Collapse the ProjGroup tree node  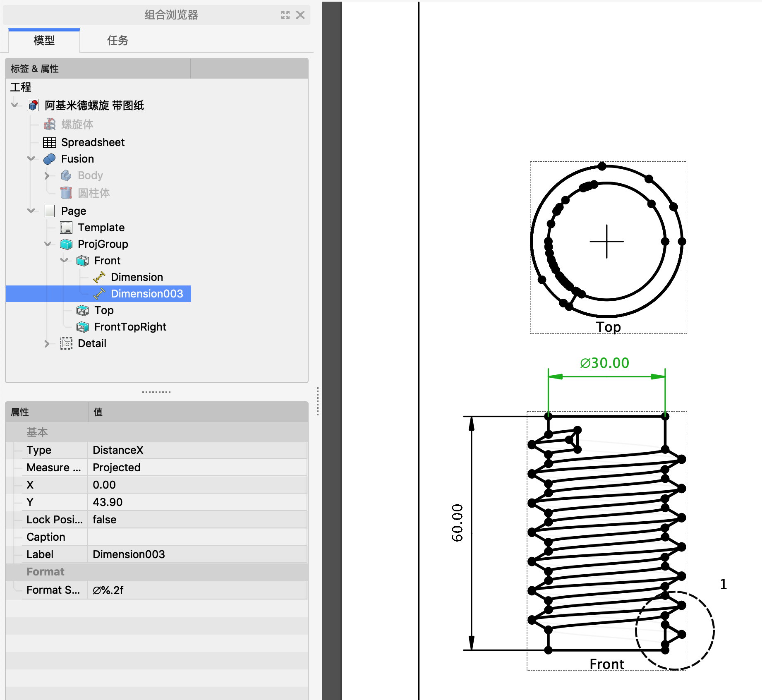coord(48,244)
